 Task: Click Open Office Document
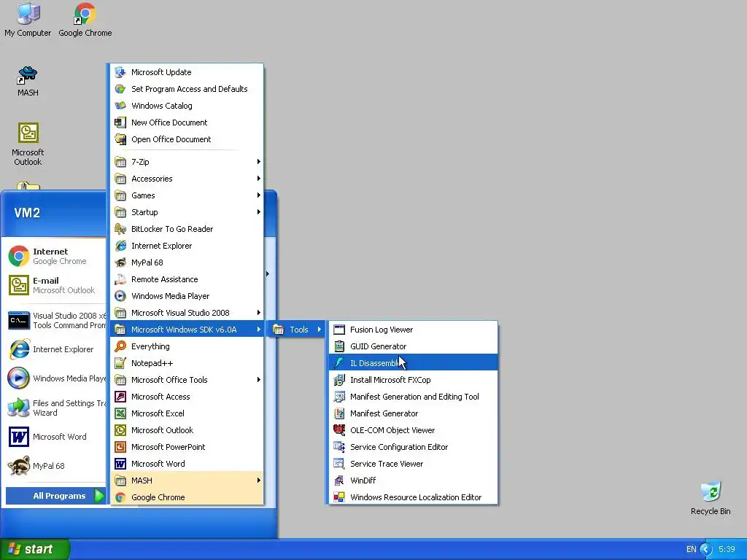click(187, 139)
